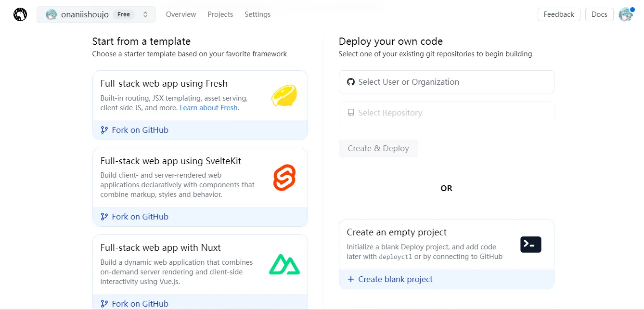Follow the Learn about Fresh link

tap(208, 108)
